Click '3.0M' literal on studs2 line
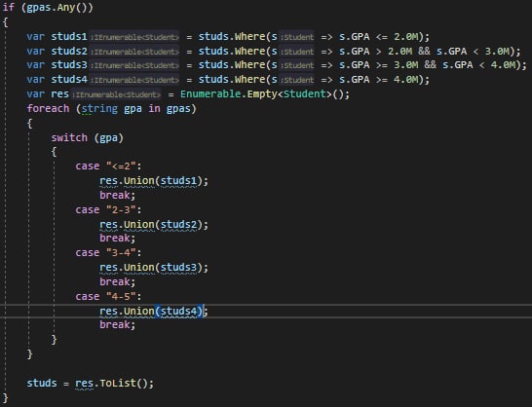This screenshot has height=407, width=532. coord(497,51)
